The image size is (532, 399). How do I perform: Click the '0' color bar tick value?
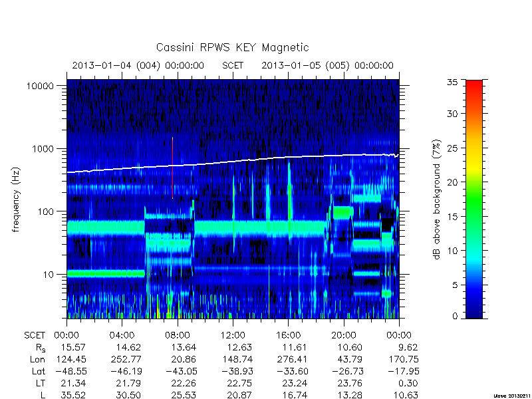[455, 317]
